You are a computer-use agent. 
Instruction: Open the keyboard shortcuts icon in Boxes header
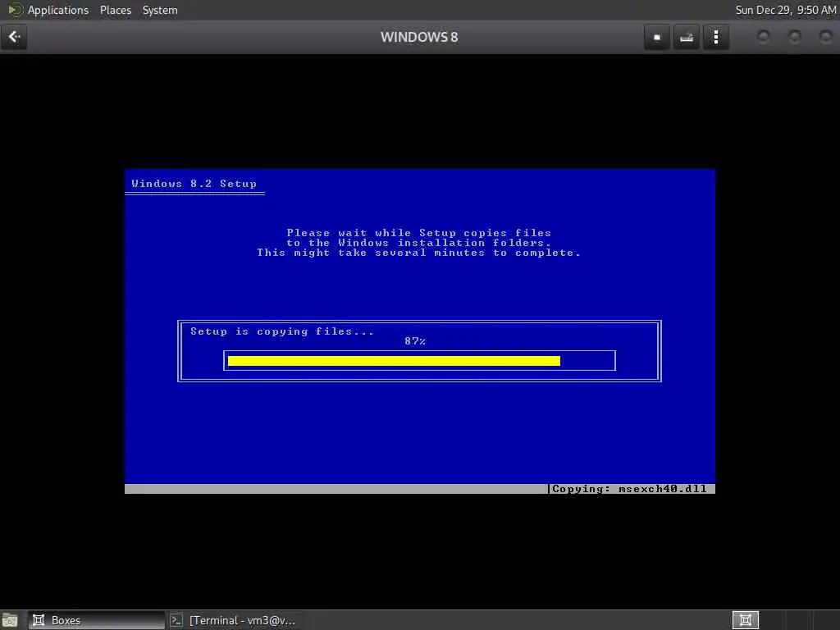point(687,37)
